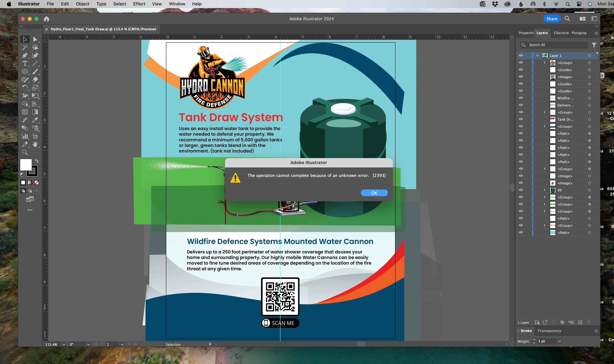Select the Magic Wand tool

click(x=25, y=47)
